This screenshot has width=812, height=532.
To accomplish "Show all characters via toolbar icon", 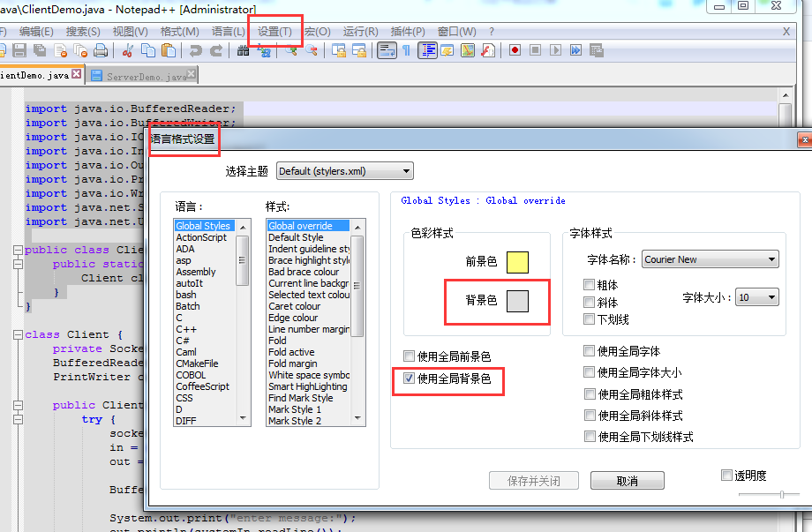I will click(x=406, y=50).
